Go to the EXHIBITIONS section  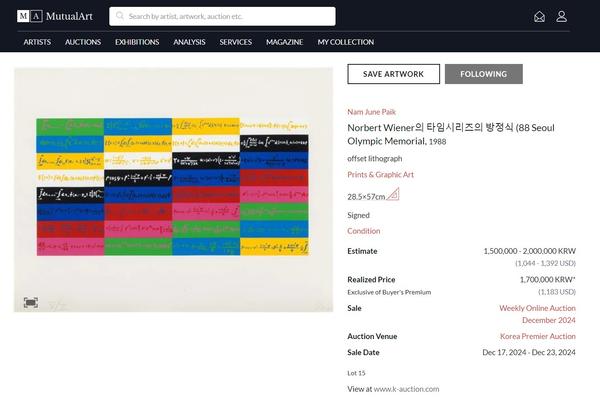137,42
